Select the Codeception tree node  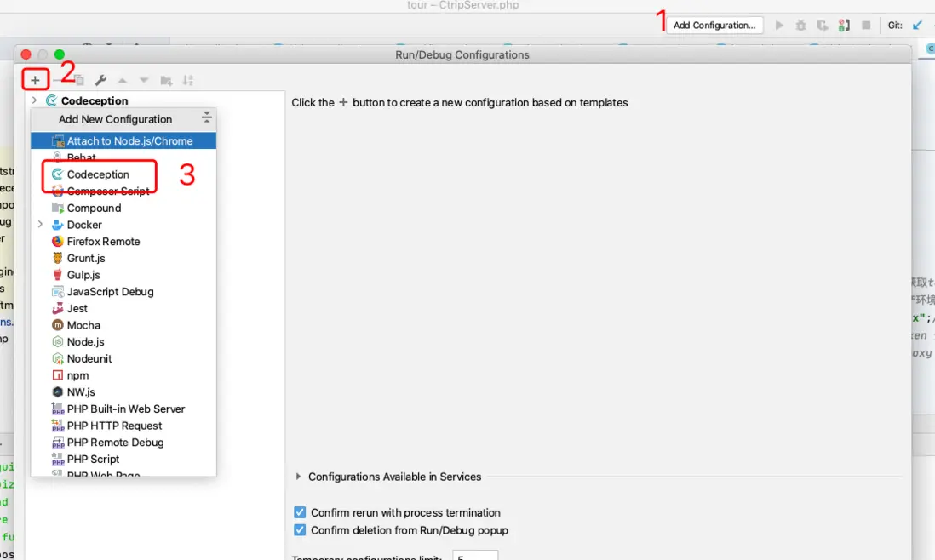[95, 100]
